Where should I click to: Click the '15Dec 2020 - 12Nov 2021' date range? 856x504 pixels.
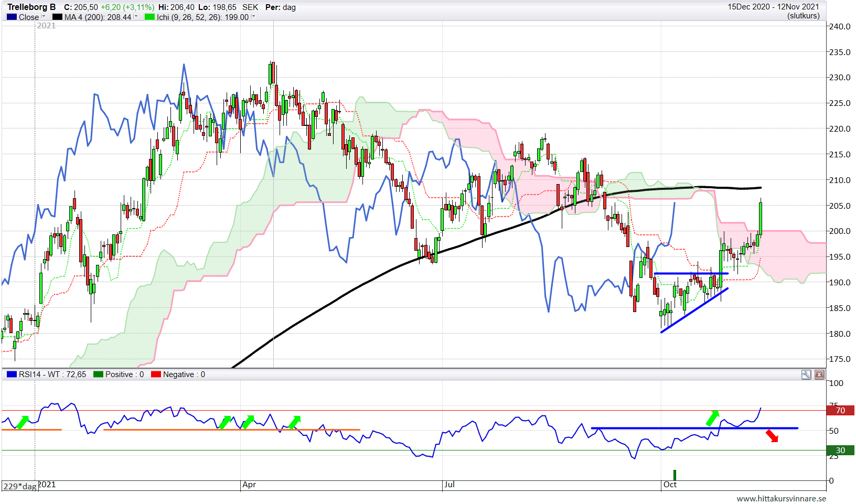(x=773, y=7)
